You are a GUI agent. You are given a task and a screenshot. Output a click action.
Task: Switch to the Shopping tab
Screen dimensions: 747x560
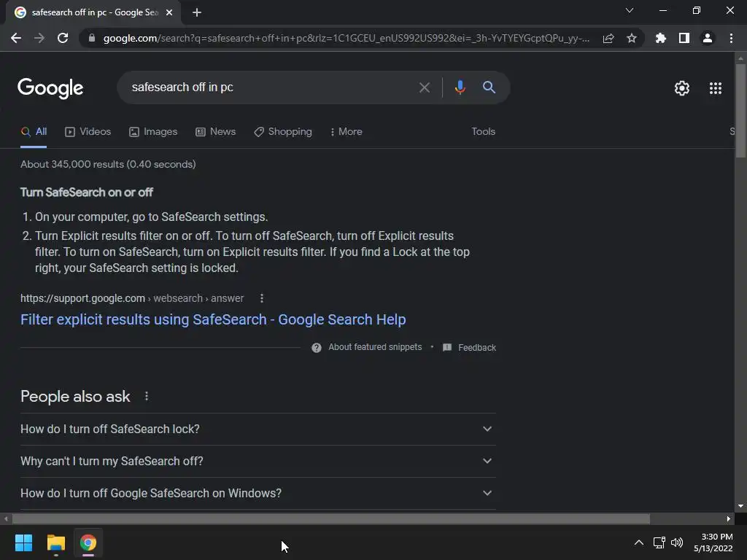pos(283,132)
